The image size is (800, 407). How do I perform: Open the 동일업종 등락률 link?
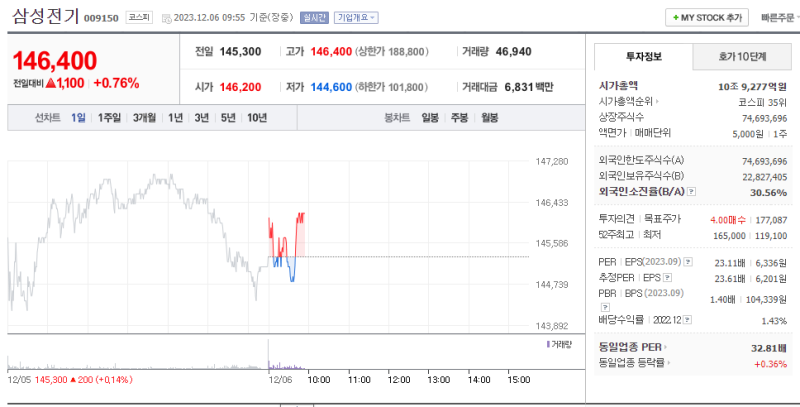click(632, 363)
